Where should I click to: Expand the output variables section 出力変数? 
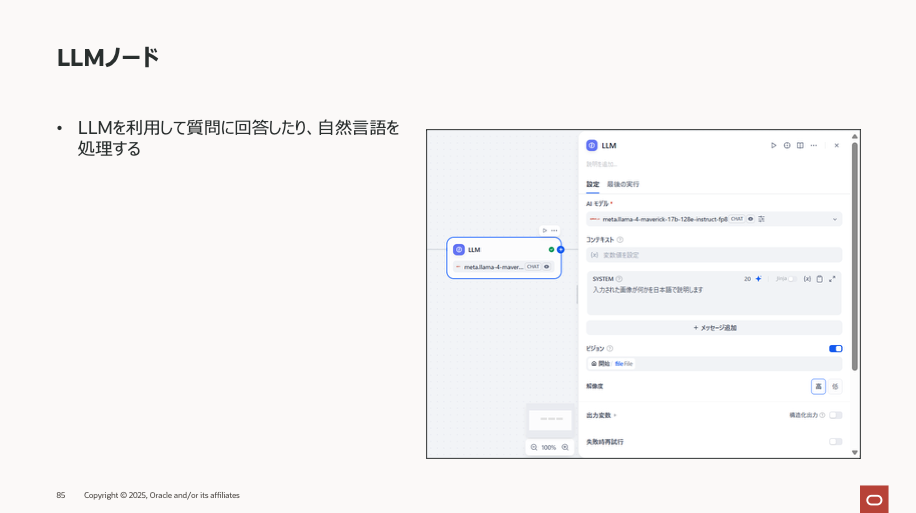[601, 415]
